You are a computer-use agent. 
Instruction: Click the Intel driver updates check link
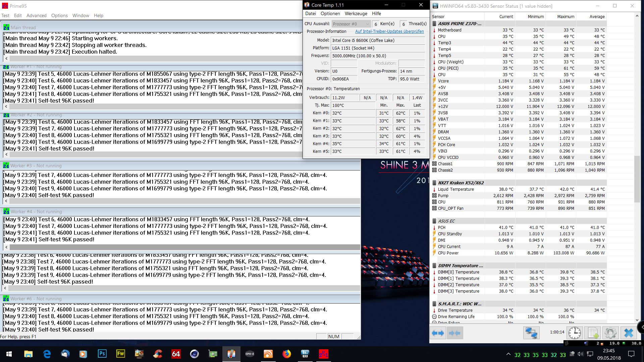[x=389, y=32]
